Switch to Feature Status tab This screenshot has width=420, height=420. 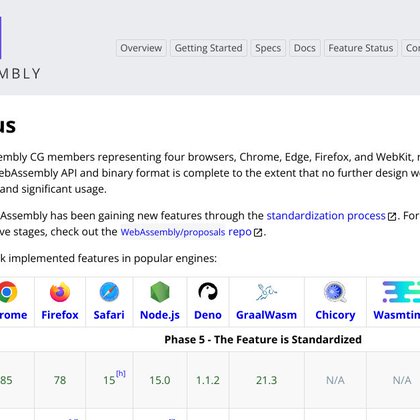click(x=361, y=48)
